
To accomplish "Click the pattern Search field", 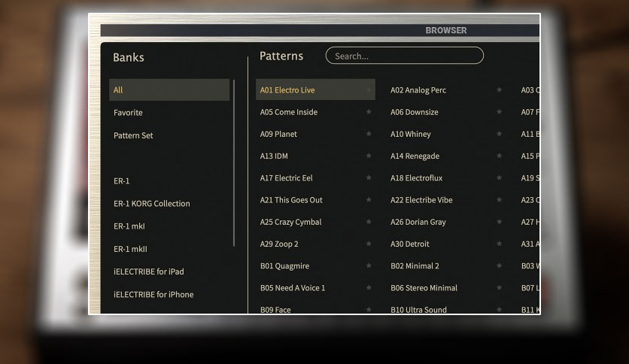I will pyautogui.click(x=404, y=56).
